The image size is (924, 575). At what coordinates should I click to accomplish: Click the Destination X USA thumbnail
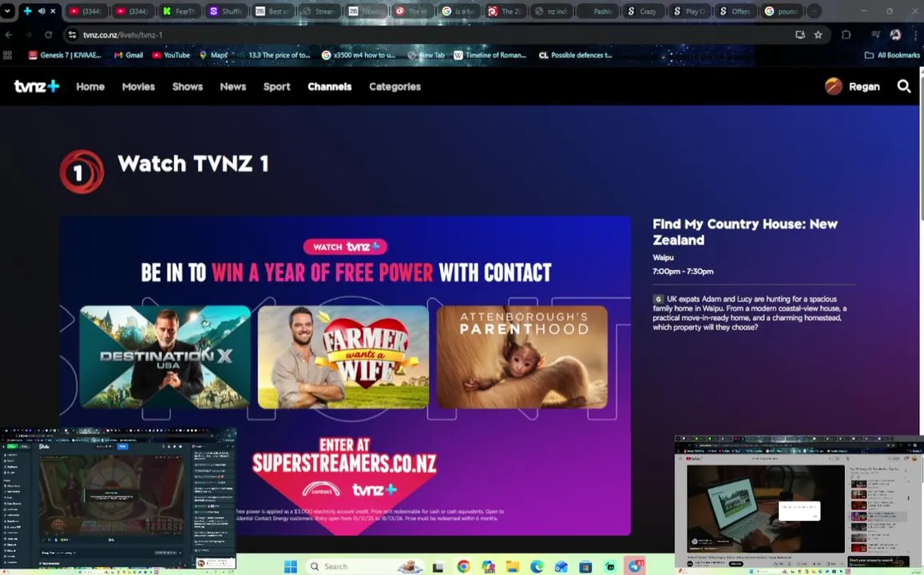(165, 357)
